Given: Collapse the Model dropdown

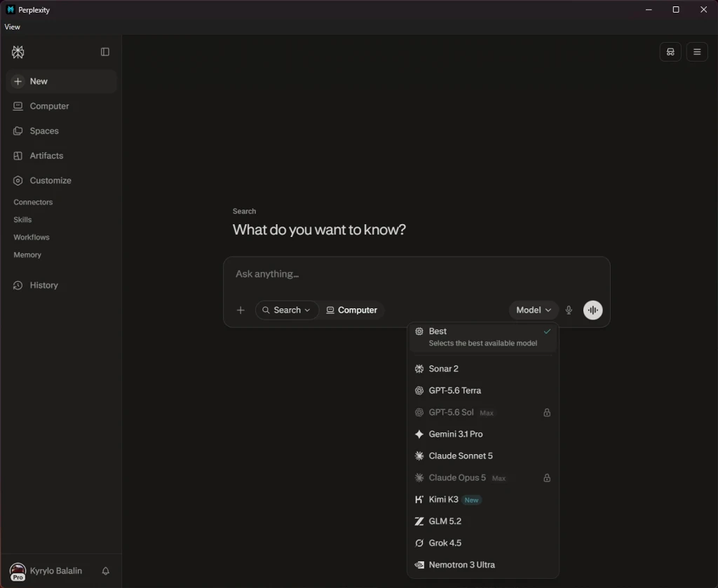Looking at the screenshot, I should (534, 310).
